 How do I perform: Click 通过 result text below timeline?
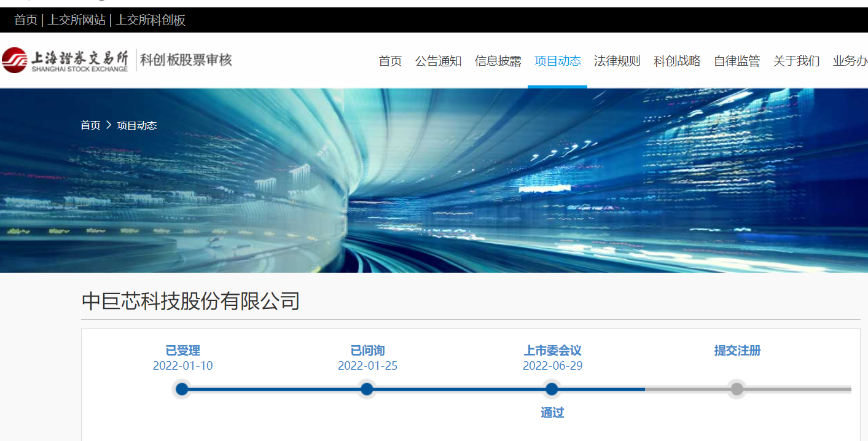tap(552, 413)
